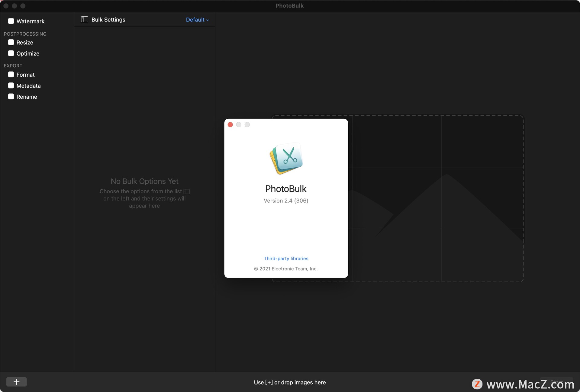Click the No Bulk Options Yet message
Image resolution: width=580 pixels, height=392 pixels.
click(x=144, y=181)
